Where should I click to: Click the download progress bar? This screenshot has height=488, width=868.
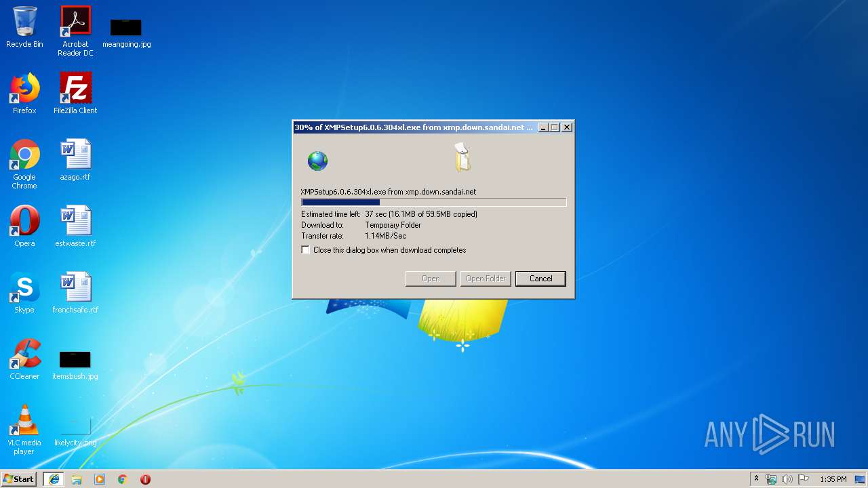click(x=433, y=202)
